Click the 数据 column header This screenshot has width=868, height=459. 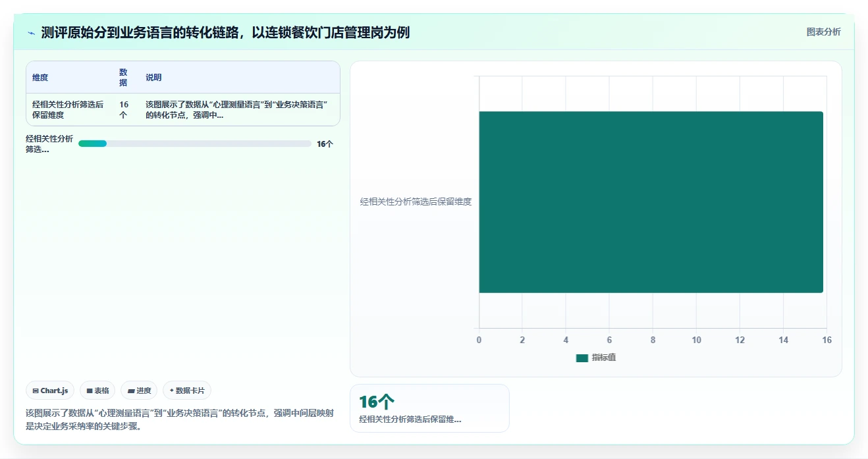click(123, 78)
